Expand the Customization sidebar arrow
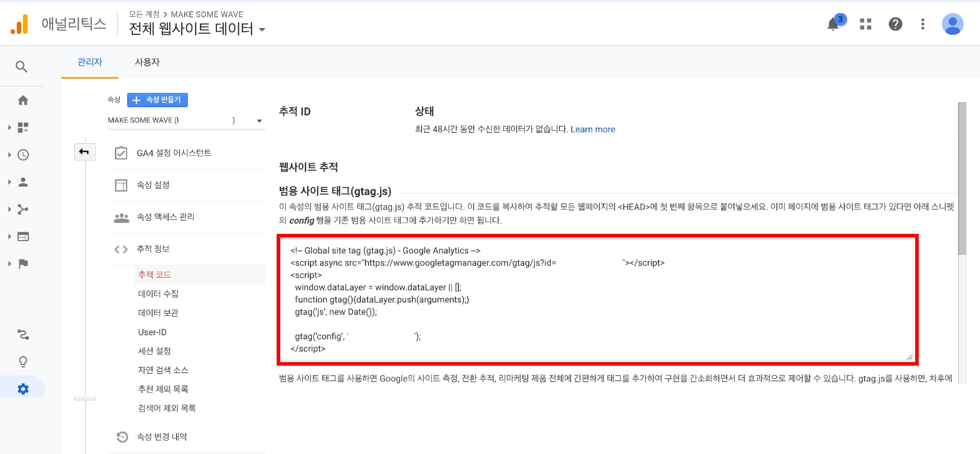This screenshot has height=454, width=980. 9,128
